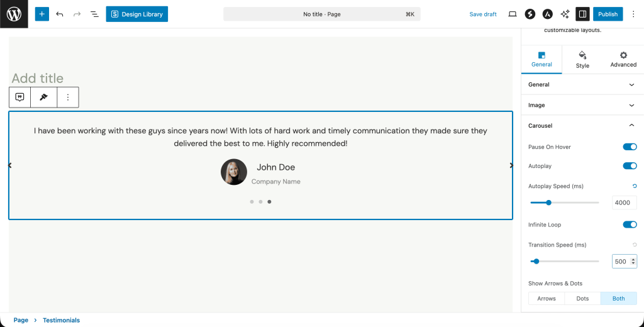This screenshot has width=644, height=327.
Task: Expand the Image panel section
Action: [x=582, y=105]
